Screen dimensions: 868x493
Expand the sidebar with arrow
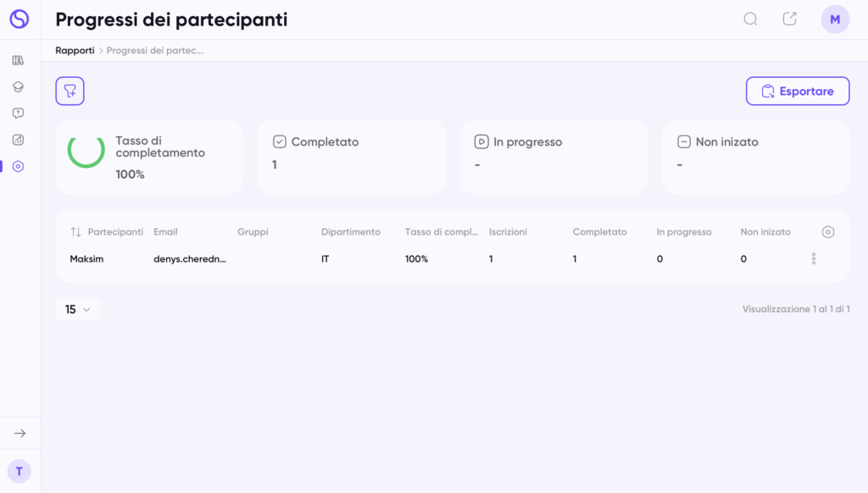(x=20, y=433)
